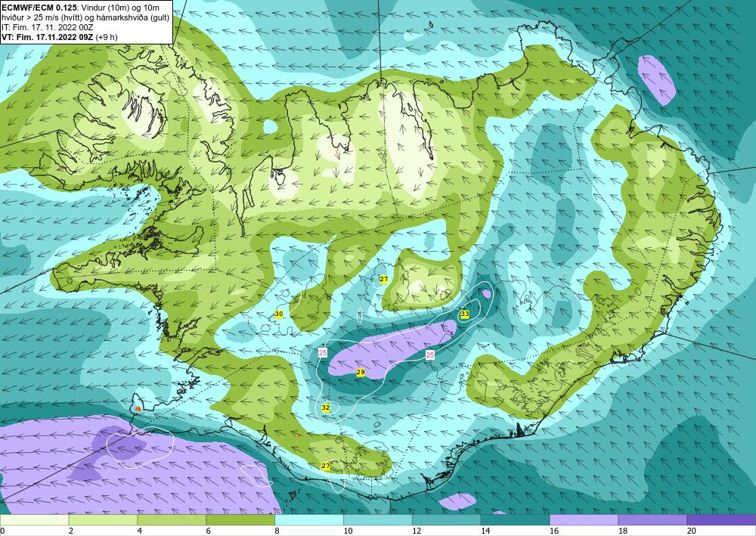Click the legend scale value 18
Screen dimensions: 756x536
click(622, 531)
